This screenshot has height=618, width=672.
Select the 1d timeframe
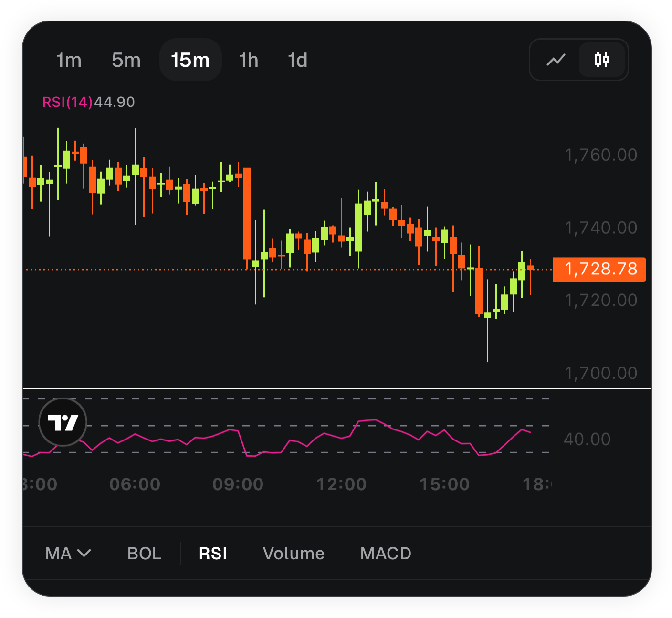pos(297,60)
